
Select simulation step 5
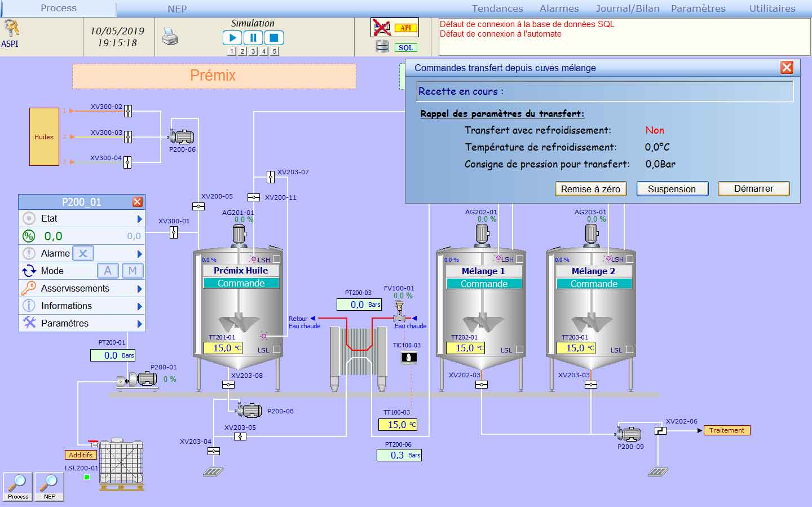tap(275, 51)
